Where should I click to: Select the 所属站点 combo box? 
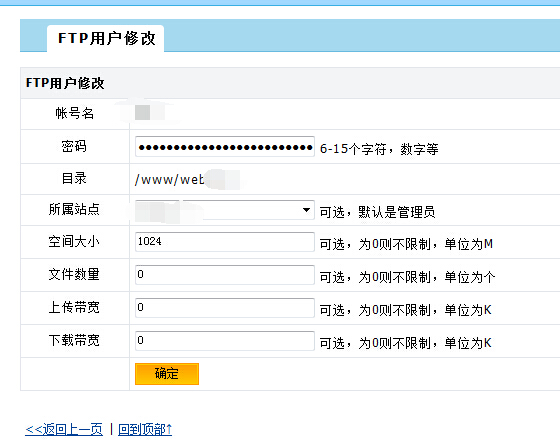click(x=225, y=210)
